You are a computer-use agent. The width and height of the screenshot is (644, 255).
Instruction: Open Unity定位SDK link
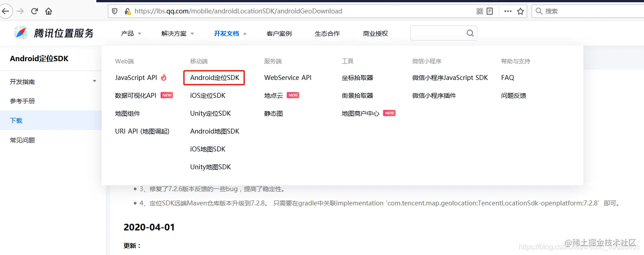pos(211,113)
